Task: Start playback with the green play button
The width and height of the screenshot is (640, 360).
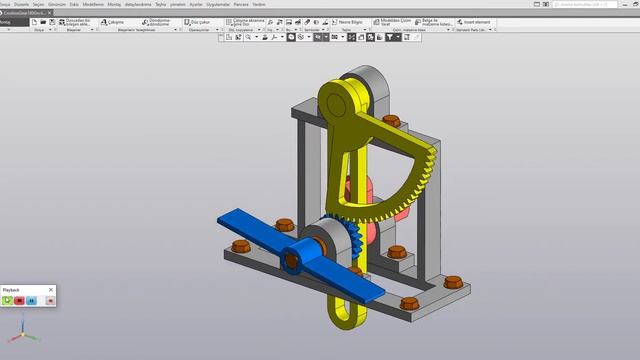Action: pyautogui.click(x=7, y=301)
